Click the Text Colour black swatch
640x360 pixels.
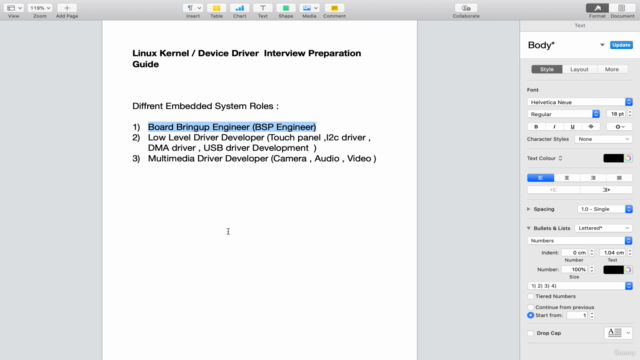(x=613, y=158)
